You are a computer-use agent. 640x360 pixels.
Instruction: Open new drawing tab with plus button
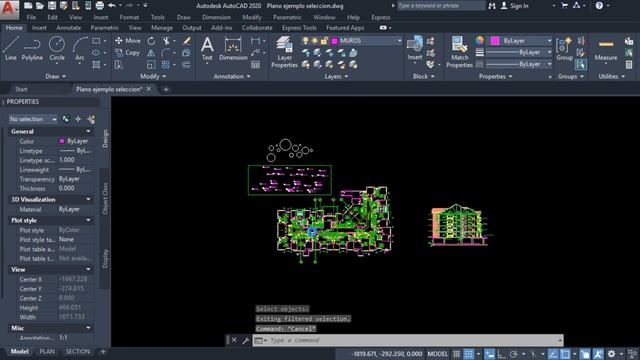pyautogui.click(x=166, y=89)
